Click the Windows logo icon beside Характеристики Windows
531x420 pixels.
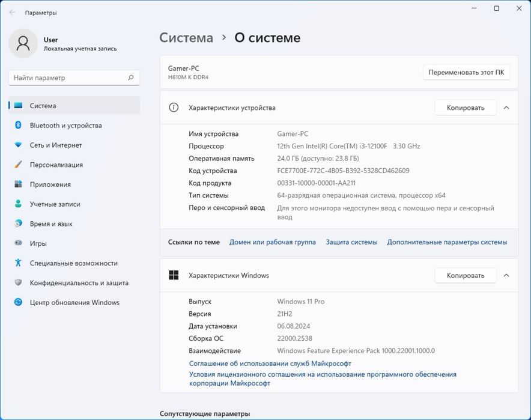(x=174, y=275)
